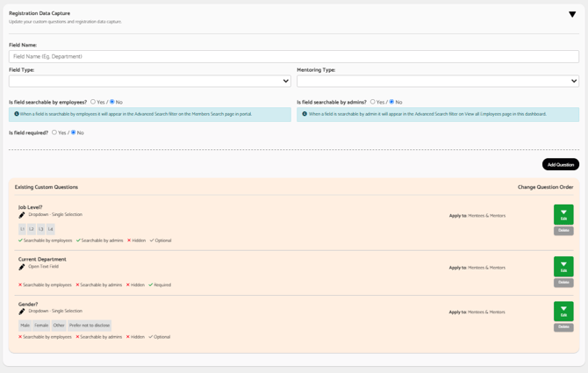
Task: Click the L3 option tag
Action: click(41, 229)
